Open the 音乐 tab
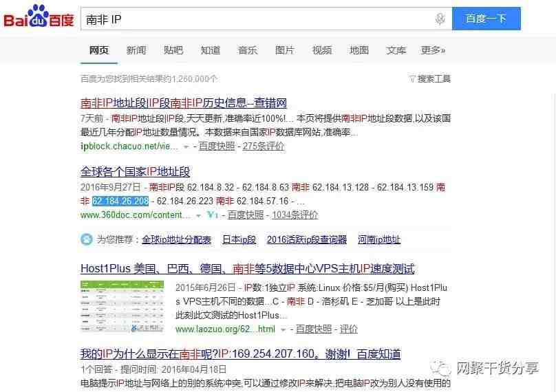This screenshot has width=556, height=392. click(x=248, y=50)
